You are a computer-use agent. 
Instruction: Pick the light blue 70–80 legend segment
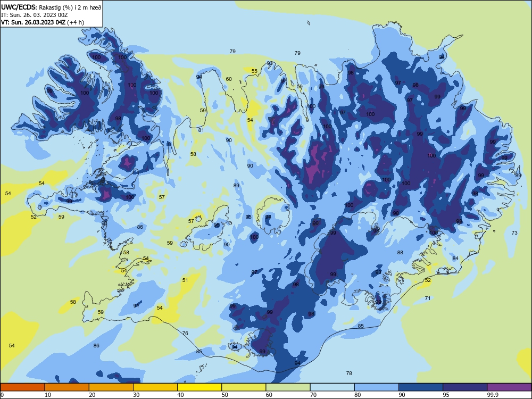[332, 387]
